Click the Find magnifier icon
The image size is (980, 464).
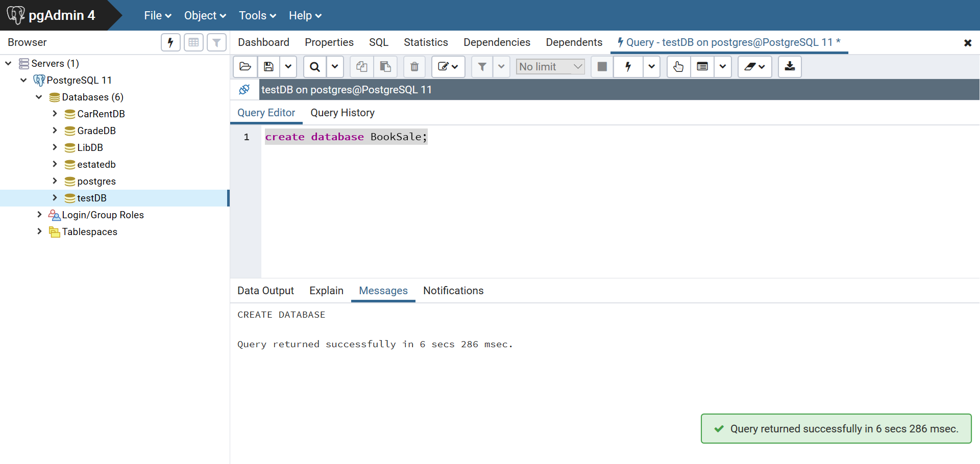[315, 67]
